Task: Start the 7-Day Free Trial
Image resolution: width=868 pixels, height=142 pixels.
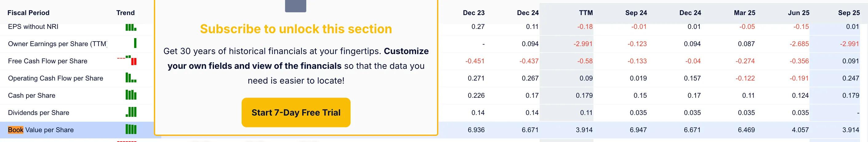Action: click(296, 112)
